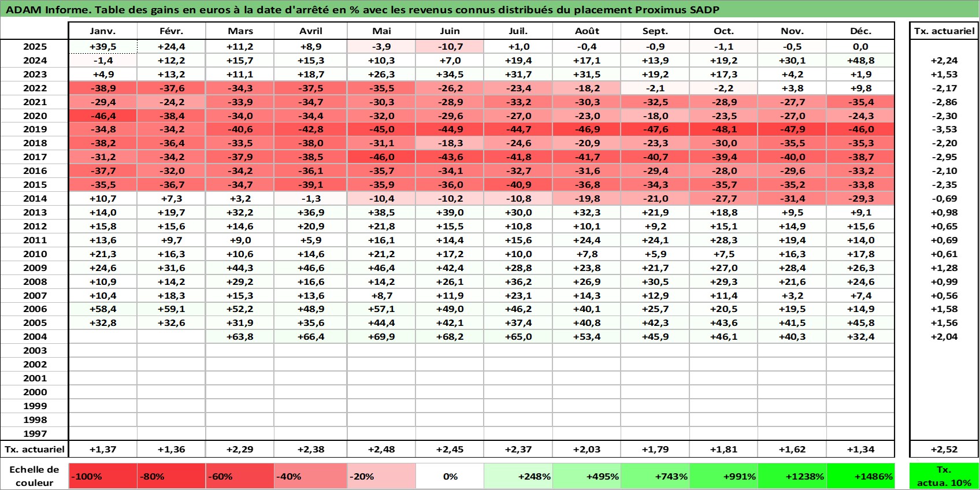Image resolution: width=980 pixels, height=490 pixels.
Task: Click 2004 actuarial rate '+2,04'
Action: click(x=944, y=337)
